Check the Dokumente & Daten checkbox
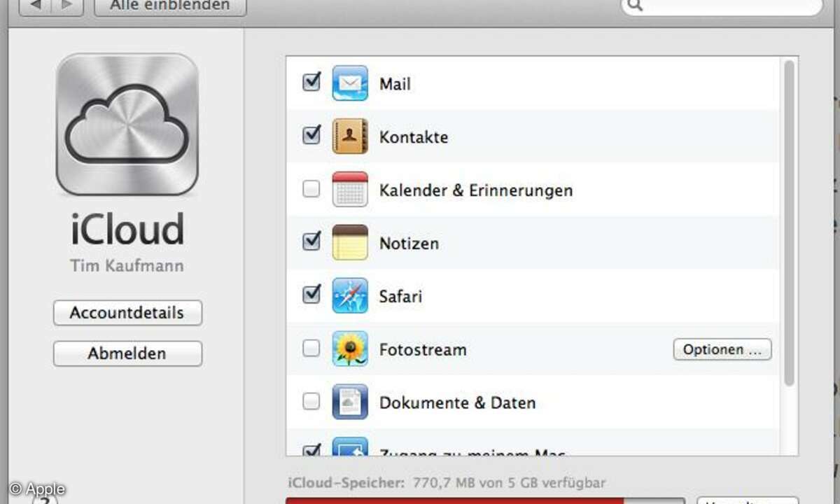The image size is (840, 504). coord(311,402)
